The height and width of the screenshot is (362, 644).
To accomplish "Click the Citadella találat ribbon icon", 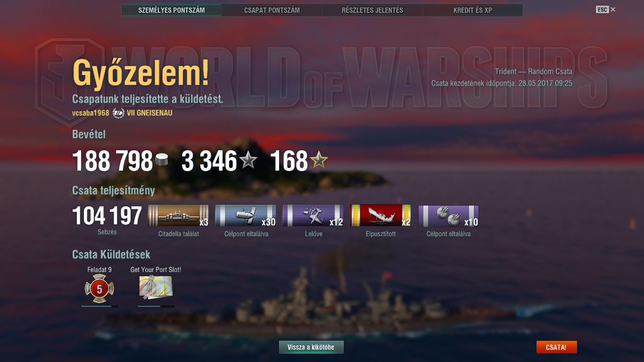I will pos(178,216).
